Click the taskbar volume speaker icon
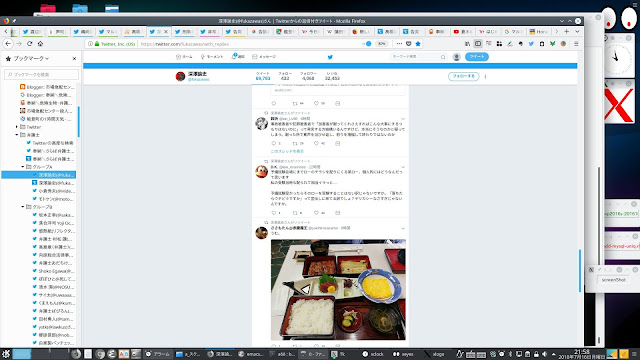Screen dimensions: 640x360 (544, 354)
